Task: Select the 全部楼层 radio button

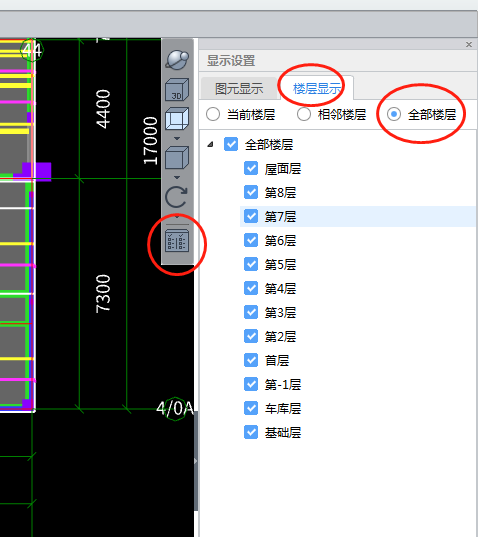Action: coord(394,114)
